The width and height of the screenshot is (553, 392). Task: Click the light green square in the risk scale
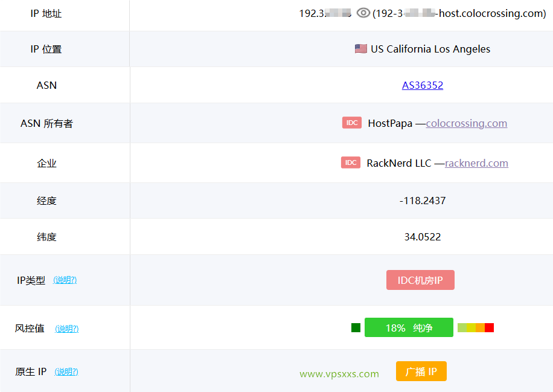[462, 328]
